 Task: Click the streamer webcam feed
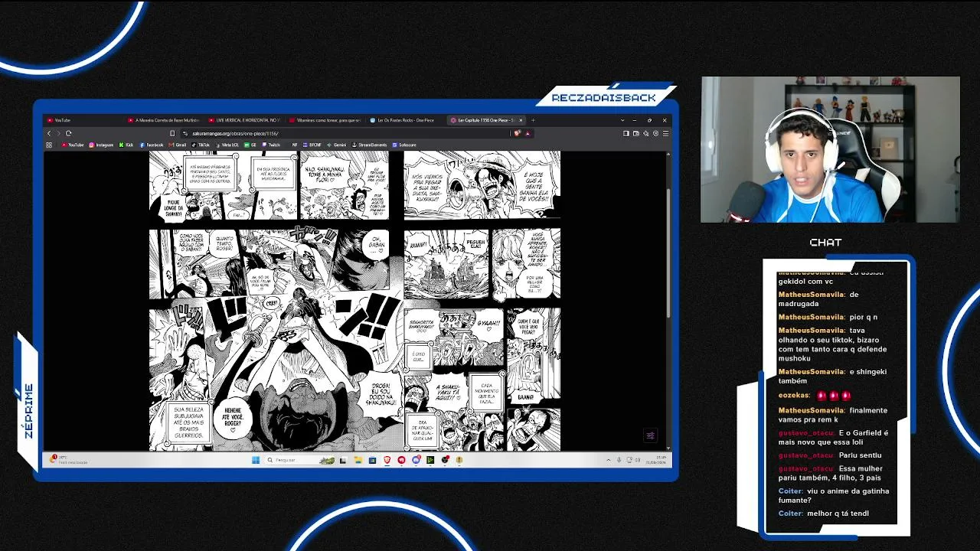[x=830, y=149]
